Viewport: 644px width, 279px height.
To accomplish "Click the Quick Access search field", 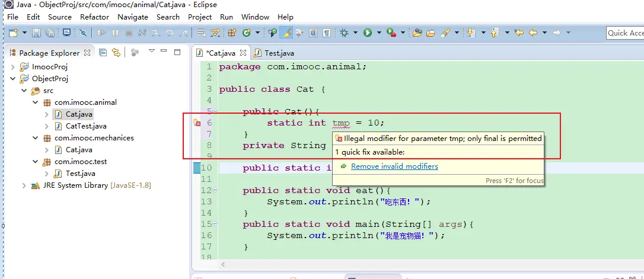I will pyautogui.click(x=624, y=33).
